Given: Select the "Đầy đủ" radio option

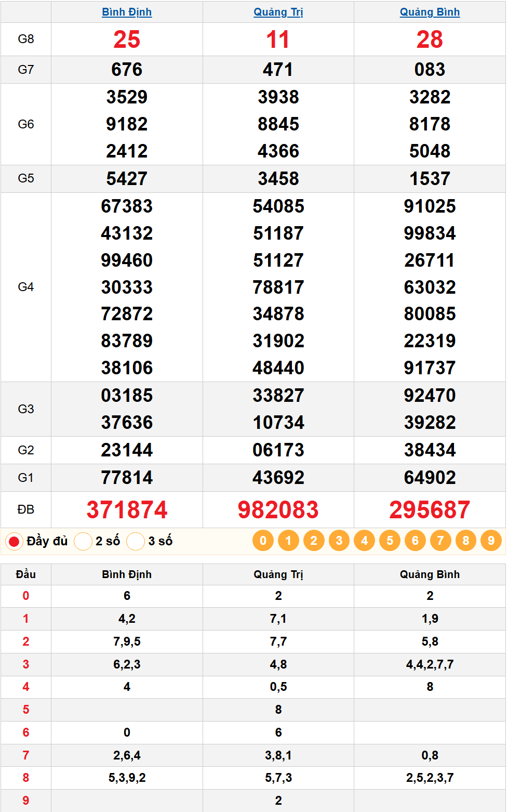Looking at the screenshot, I should 14,542.
